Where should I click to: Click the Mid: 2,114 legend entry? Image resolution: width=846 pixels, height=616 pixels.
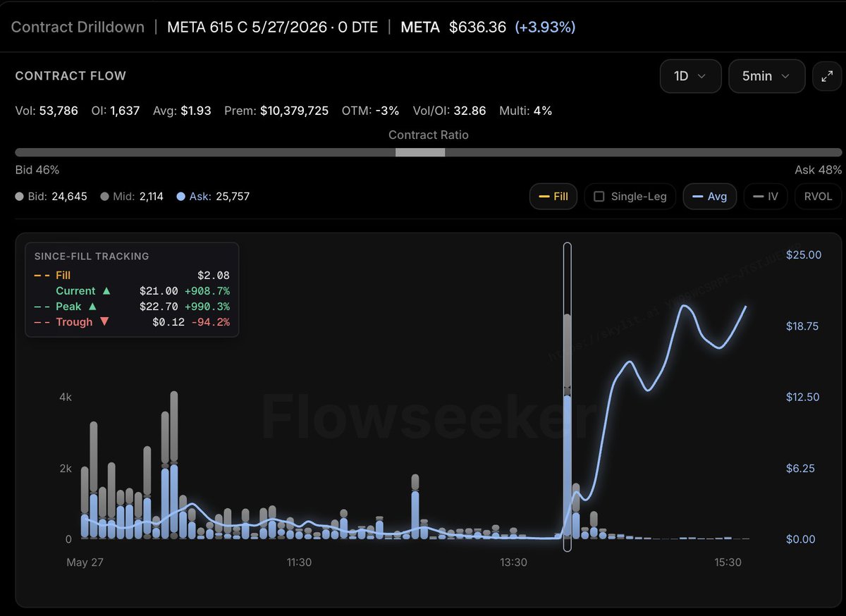132,197
